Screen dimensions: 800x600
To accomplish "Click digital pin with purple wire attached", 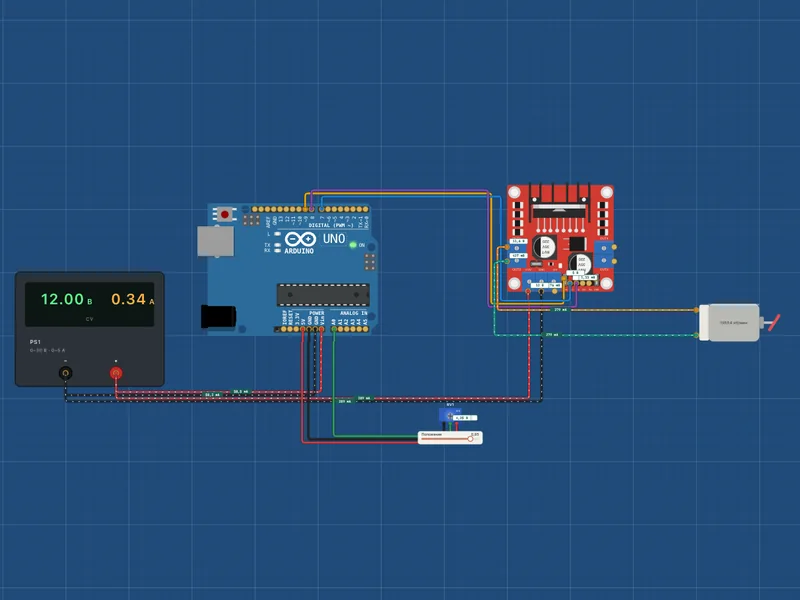I will [x=312, y=209].
